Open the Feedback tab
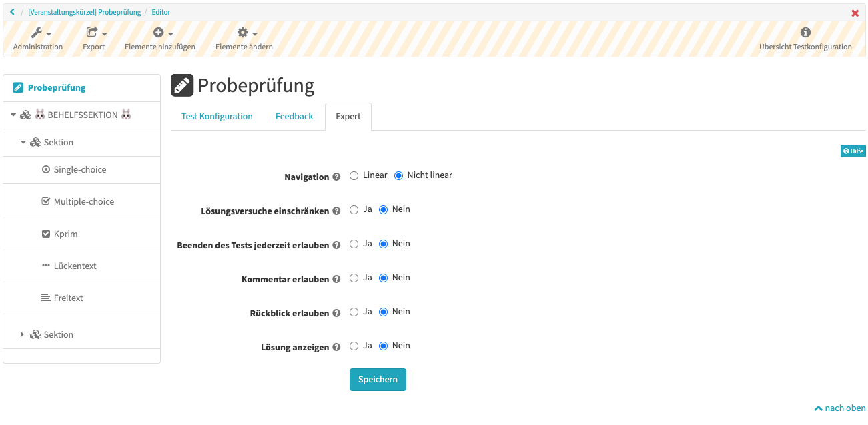The height and width of the screenshot is (425, 868). coord(294,116)
